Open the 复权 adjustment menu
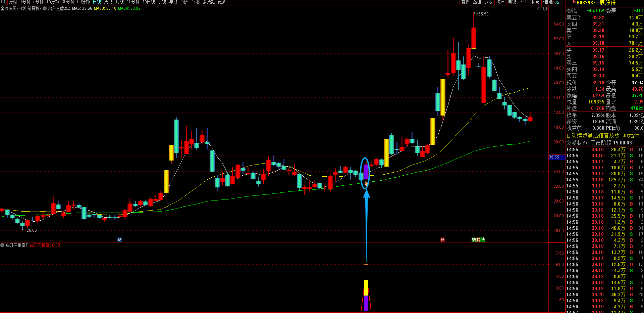 466,2
